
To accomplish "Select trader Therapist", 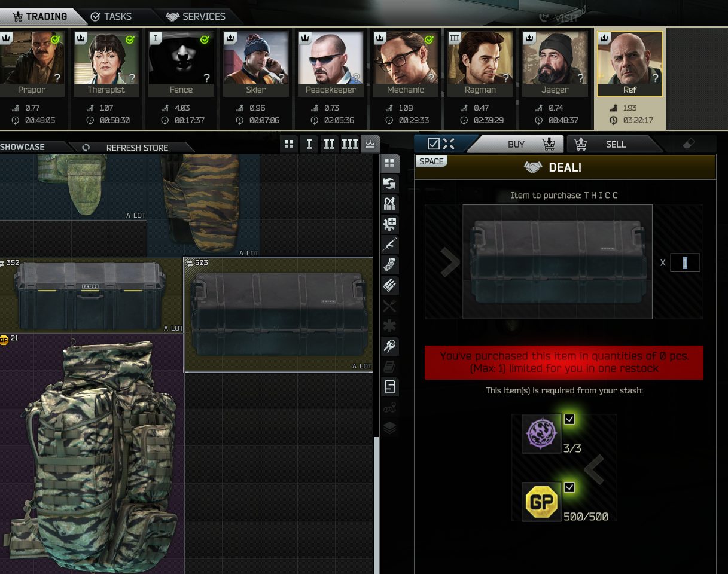I will point(106,64).
